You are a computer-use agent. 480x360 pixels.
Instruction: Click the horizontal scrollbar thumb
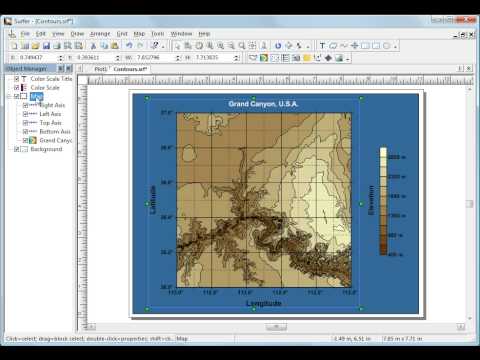276,327
